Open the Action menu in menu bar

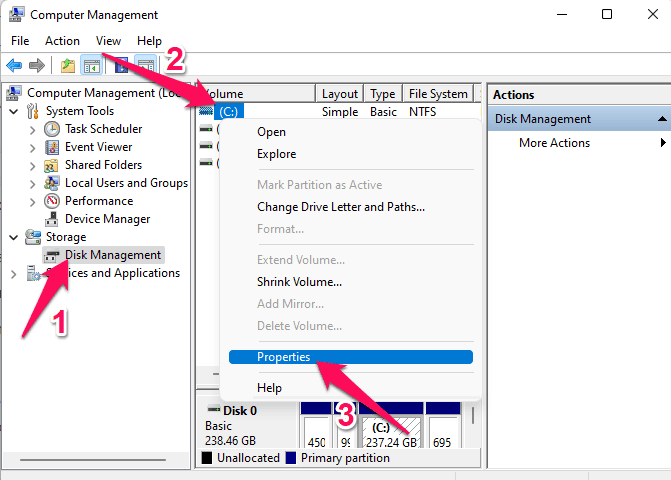point(62,41)
